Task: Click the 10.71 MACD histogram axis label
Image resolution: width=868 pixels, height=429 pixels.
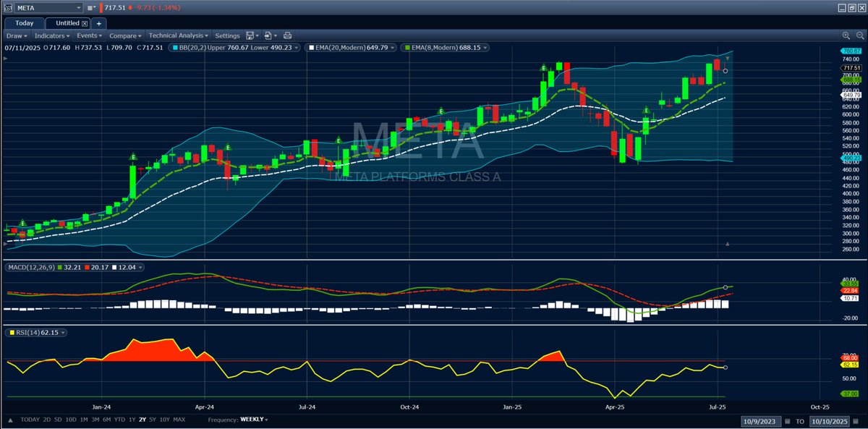Action: 850,298
